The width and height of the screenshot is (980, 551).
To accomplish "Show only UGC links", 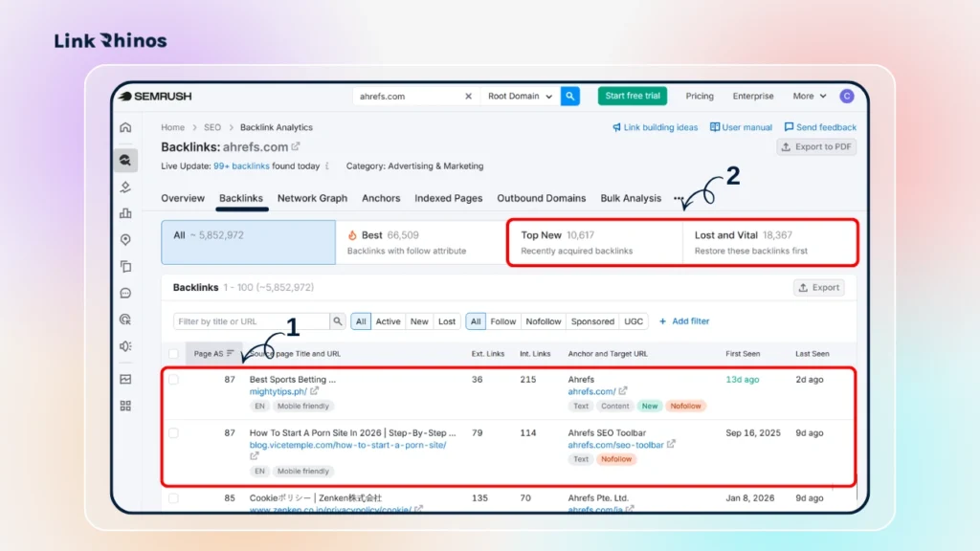I will (x=634, y=321).
